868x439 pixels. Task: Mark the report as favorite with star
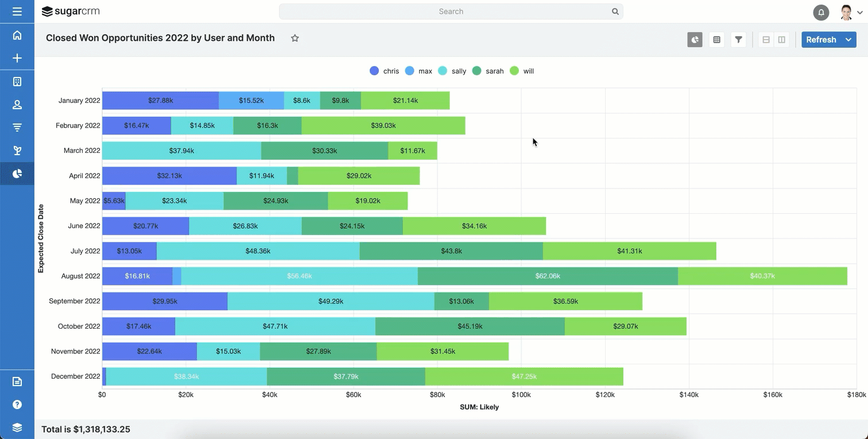tap(295, 38)
